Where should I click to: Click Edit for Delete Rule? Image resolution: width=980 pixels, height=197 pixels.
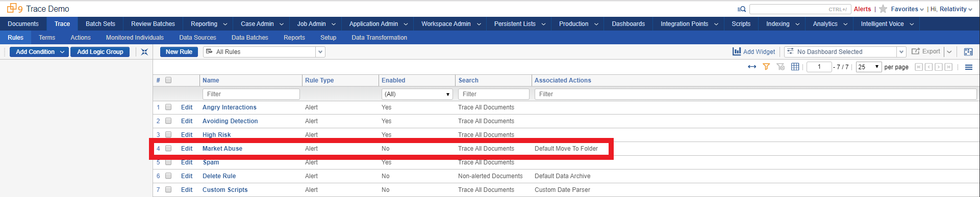pos(187,176)
